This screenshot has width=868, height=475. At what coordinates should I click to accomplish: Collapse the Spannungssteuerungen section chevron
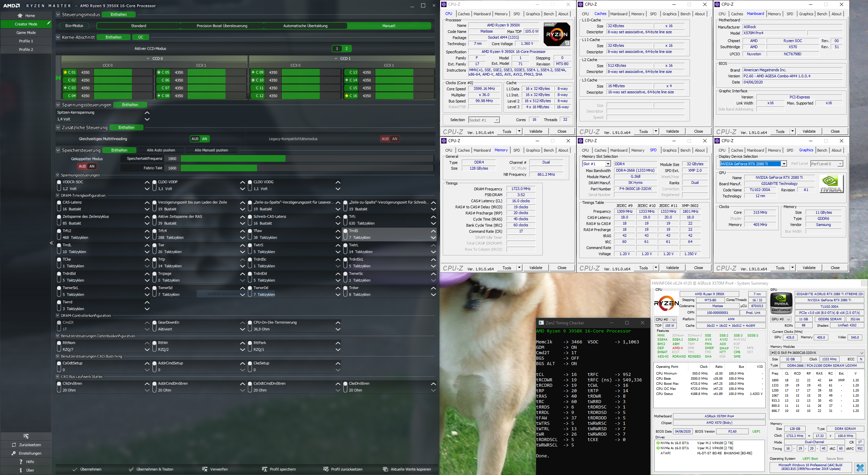tap(58, 105)
